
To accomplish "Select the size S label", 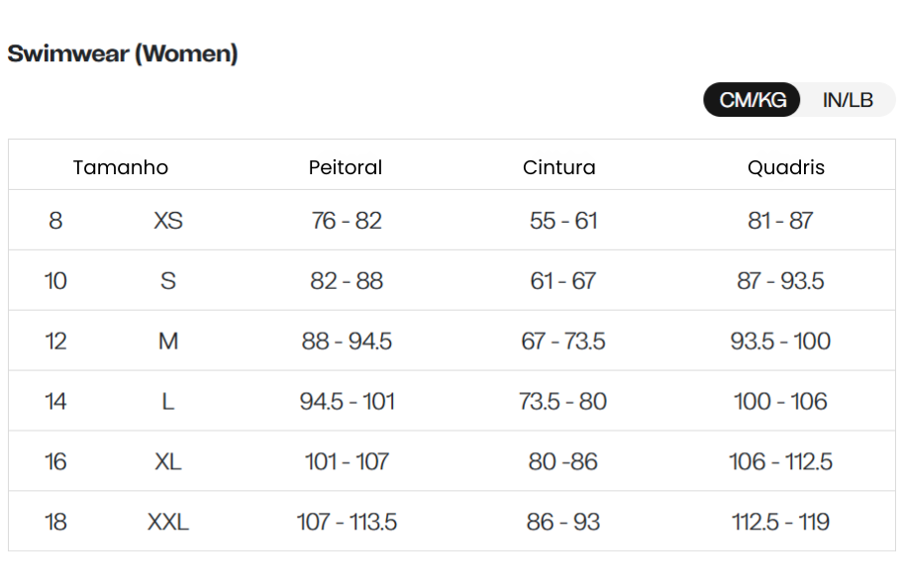I will [168, 281].
